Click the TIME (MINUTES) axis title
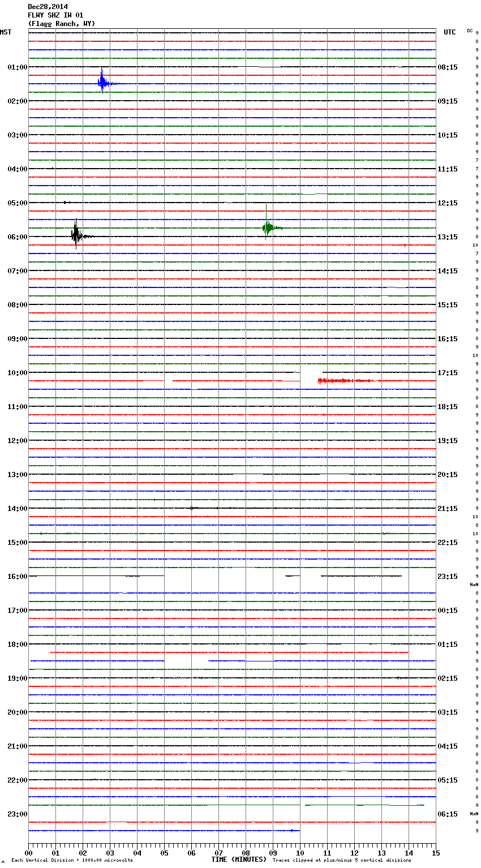 pos(239,860)
